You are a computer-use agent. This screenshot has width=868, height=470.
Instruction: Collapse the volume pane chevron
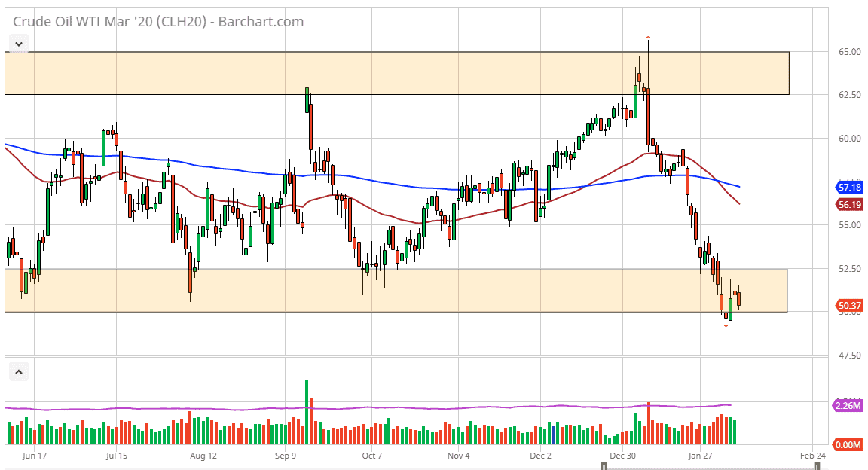pyautogui.click(x=19, y=372)
